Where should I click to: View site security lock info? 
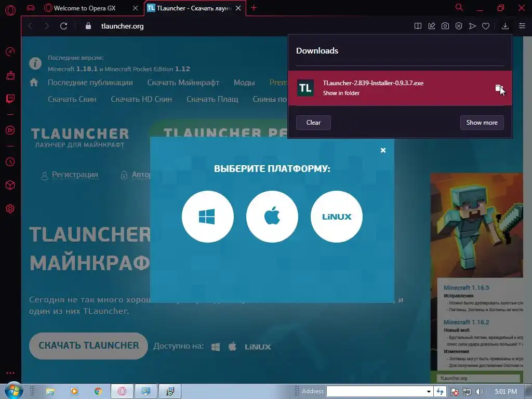pos(88,26)
